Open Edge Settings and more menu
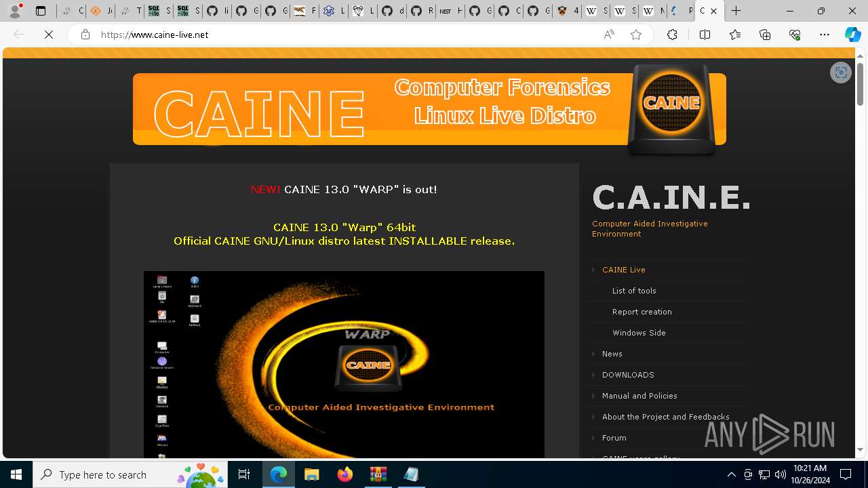 825,35
